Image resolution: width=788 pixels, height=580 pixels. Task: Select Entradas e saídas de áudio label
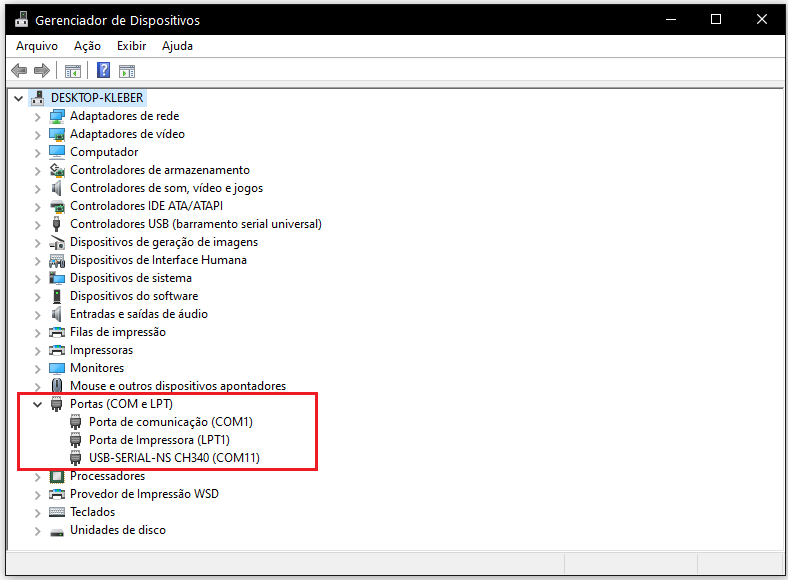(139, 314)
